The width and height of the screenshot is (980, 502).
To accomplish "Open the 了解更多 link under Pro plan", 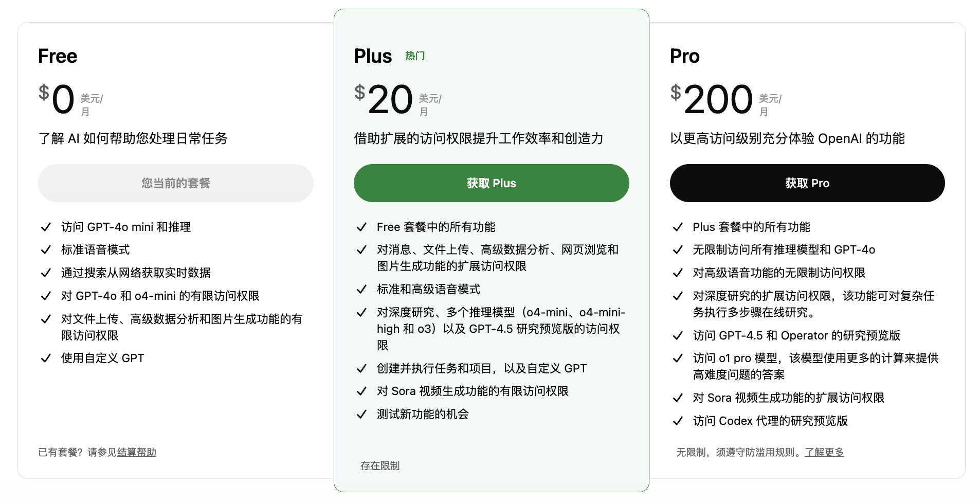I will pos(824,452).
